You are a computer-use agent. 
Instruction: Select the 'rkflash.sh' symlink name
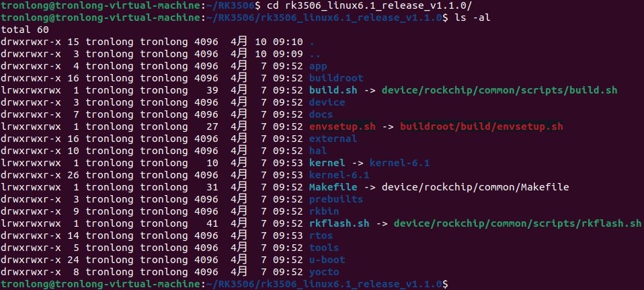tap(339, 223)
